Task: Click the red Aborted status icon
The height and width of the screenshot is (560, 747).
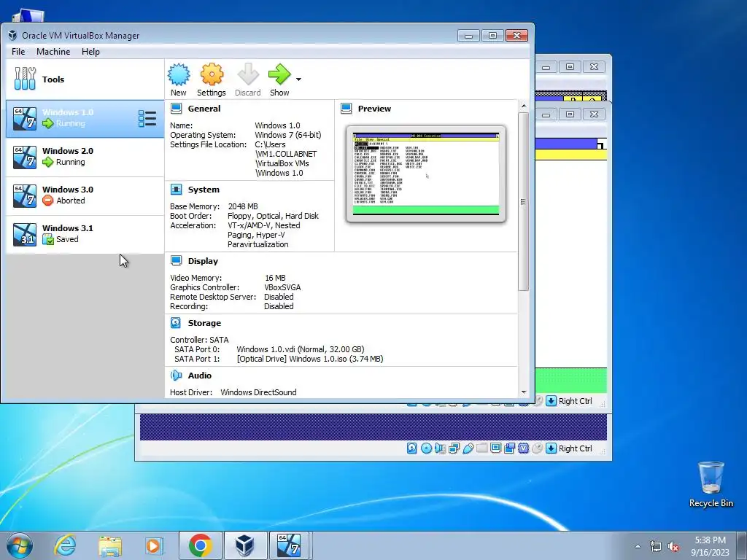Action: (47, 201)
